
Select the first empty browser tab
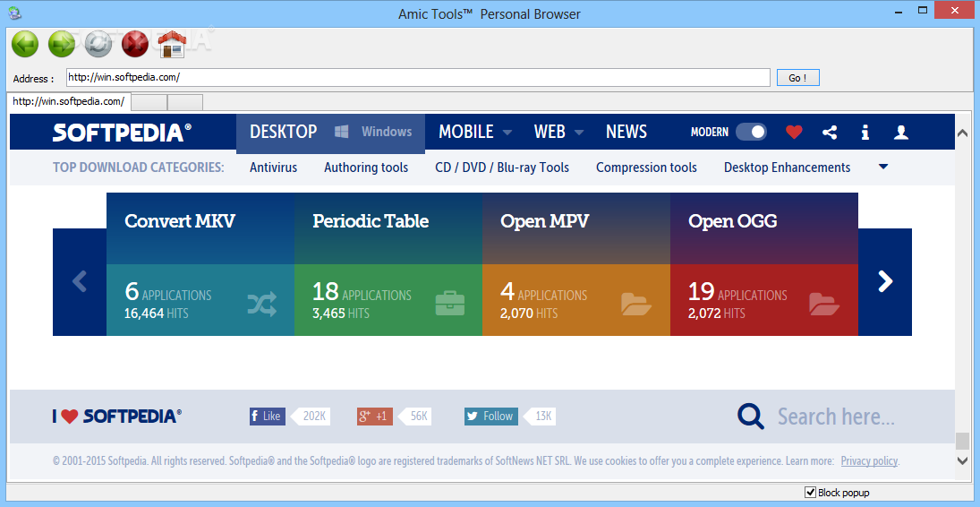click(149, 102)
